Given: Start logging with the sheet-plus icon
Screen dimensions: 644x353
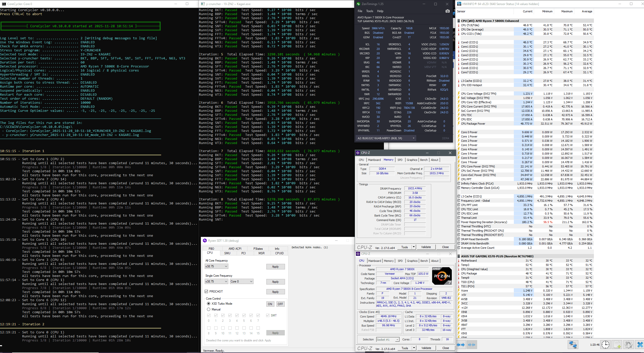Looking at the screenshot, I should click(617, 345).
